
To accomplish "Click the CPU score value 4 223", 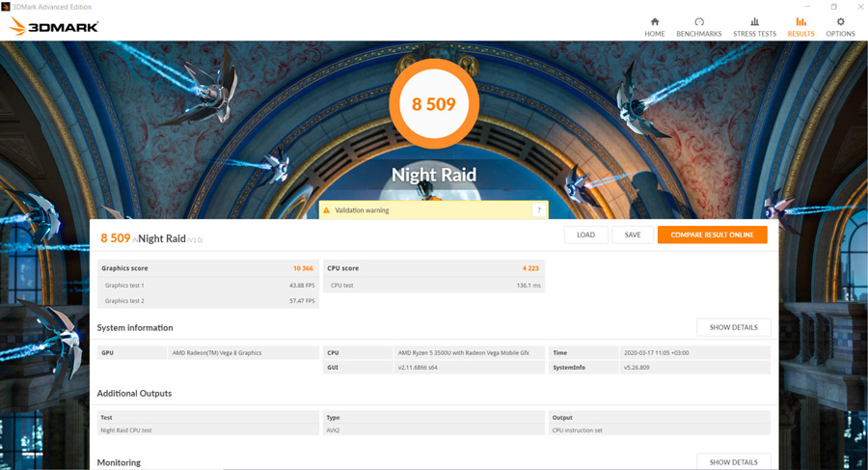I will [x=530, y=268].
